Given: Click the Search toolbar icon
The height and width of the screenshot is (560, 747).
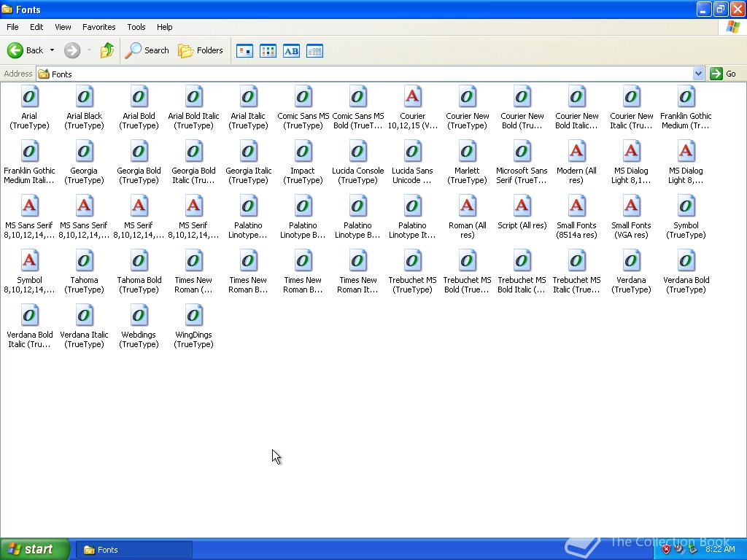Looking at the screenshot, I should tap(147, 50).
